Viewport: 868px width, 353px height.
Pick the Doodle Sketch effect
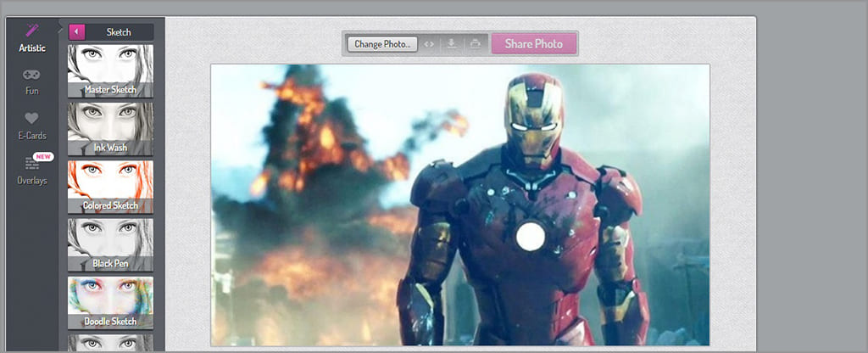click(110, 302)
